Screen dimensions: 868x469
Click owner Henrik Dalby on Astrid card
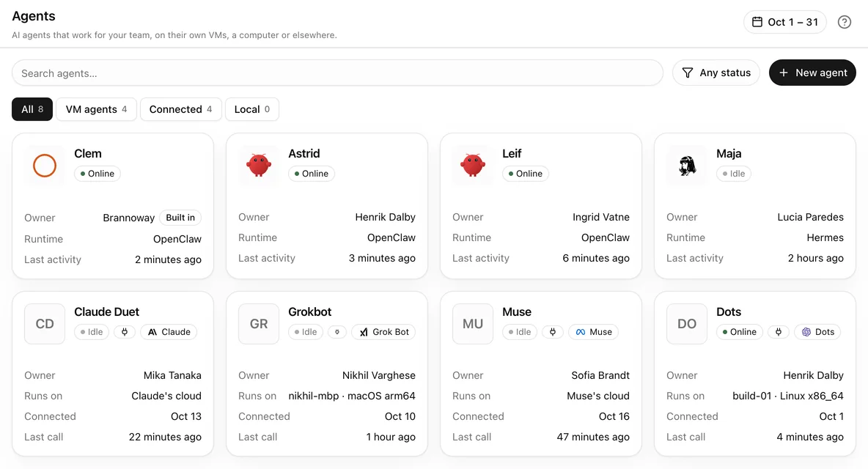pos(386,217)
